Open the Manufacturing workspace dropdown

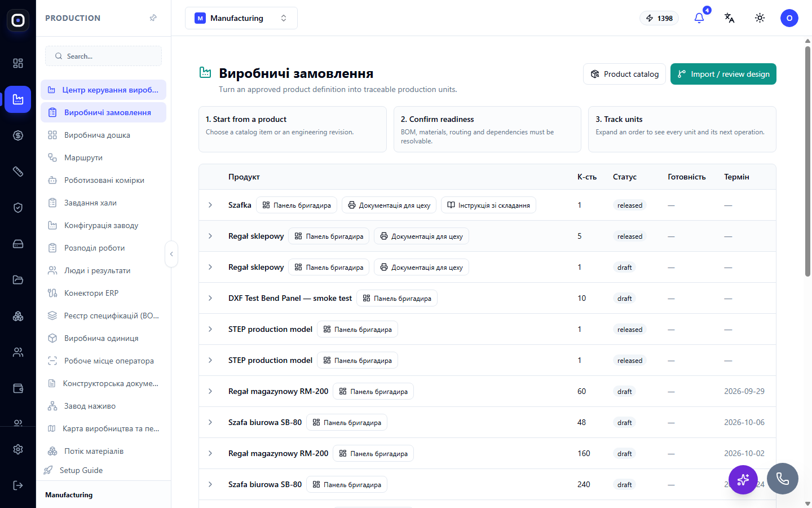(x=241, y=18)
